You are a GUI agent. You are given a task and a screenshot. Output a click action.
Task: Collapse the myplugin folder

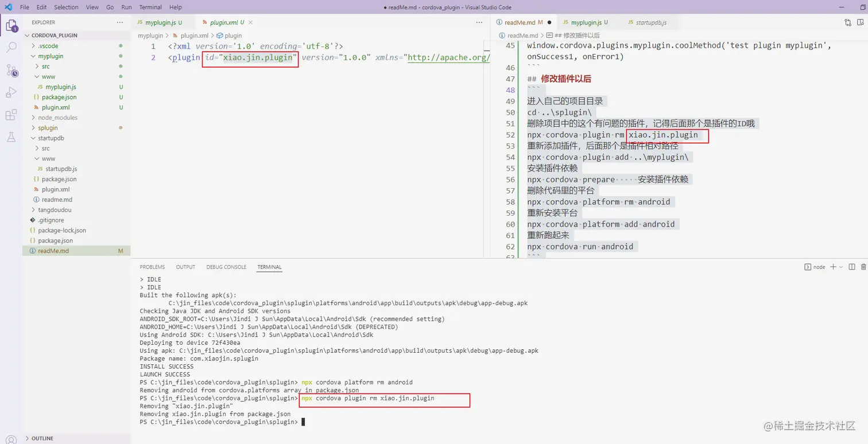(x=76, y=56)
